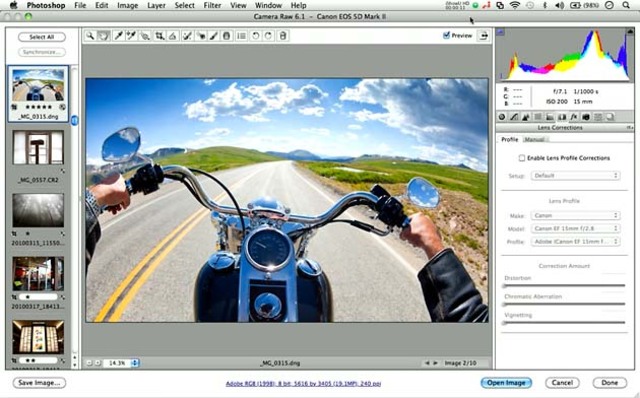Click the Vignetting slider track
Screen dimensions: 640x398
click(564, 322)
